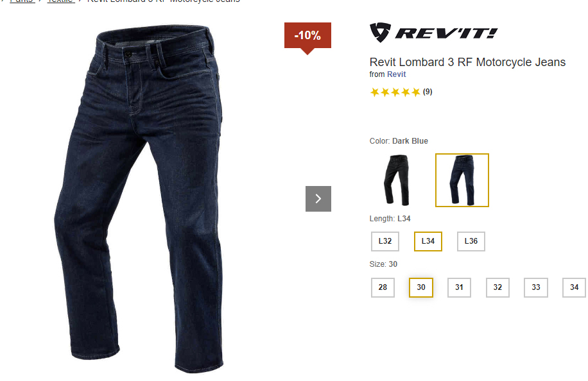The width and height of the screenshot is (588, 381).
Task: Select waist size 33
Action: [x=536, y=287]
